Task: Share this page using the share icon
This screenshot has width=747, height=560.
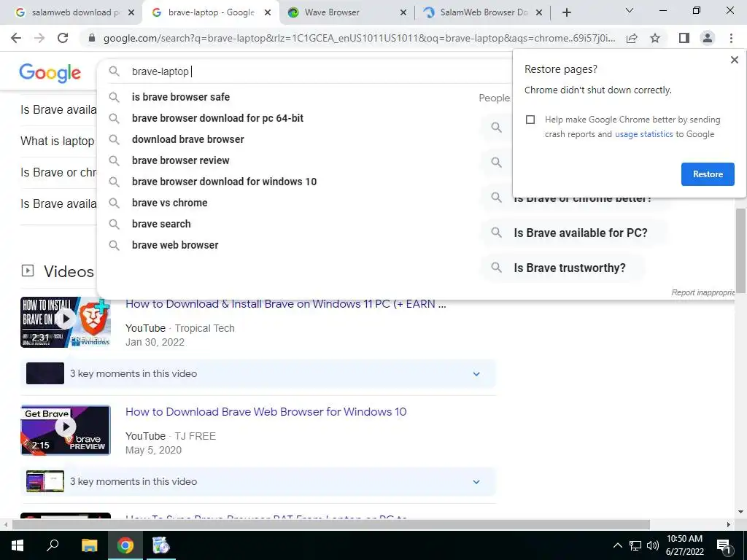Action: tap(632, 38)
